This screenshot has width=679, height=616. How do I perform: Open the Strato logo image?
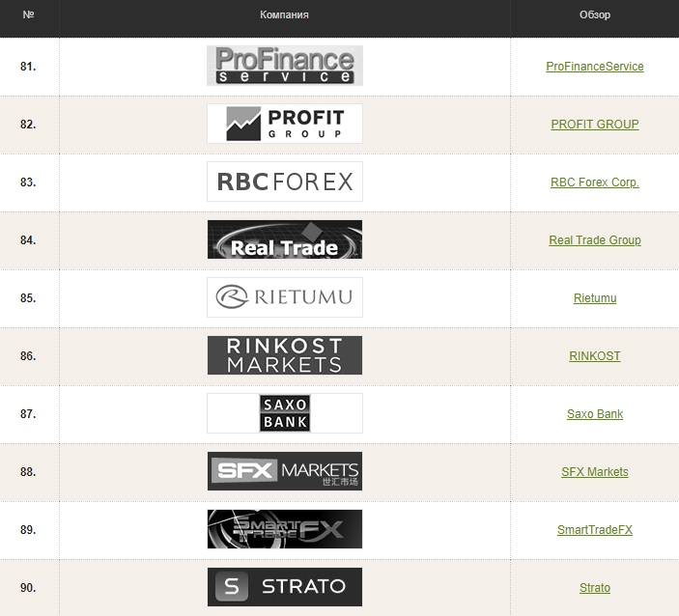tap(284, 587)
